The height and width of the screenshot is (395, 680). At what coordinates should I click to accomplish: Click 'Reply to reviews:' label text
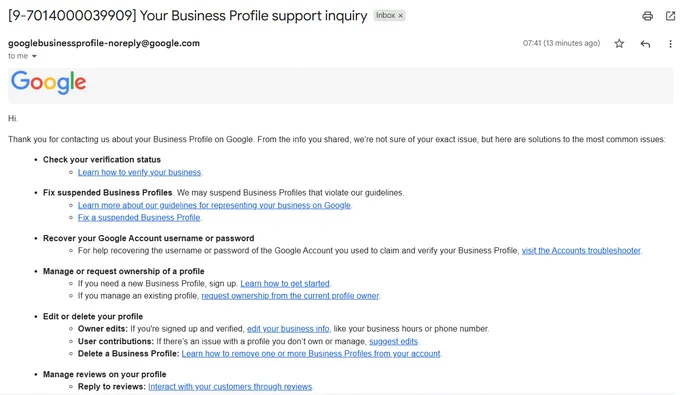[111, 386]
